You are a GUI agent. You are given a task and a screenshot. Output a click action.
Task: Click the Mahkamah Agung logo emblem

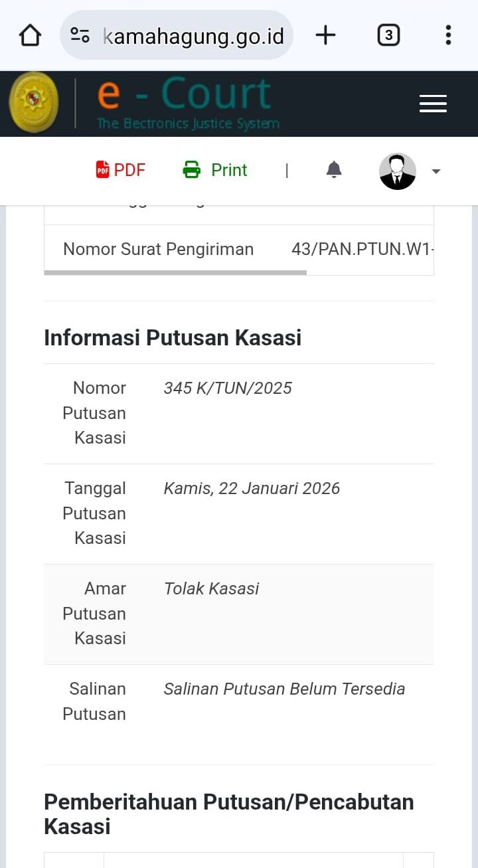click(33, 103)
